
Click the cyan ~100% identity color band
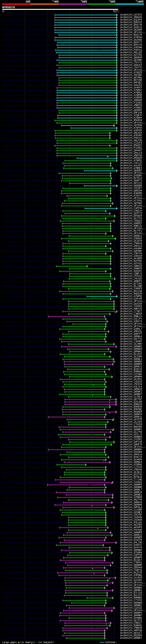130,4
